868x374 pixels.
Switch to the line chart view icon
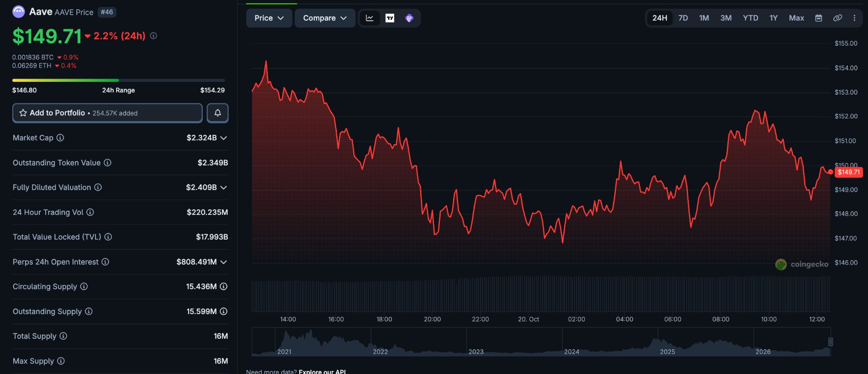click(x=370, y=18)
